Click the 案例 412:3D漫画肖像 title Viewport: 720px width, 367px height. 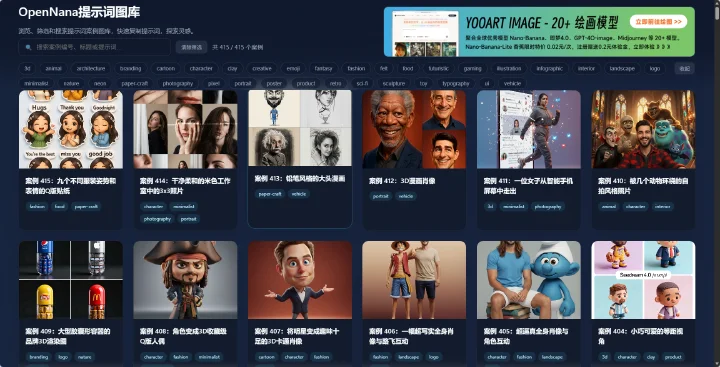(x=402, y=181)
